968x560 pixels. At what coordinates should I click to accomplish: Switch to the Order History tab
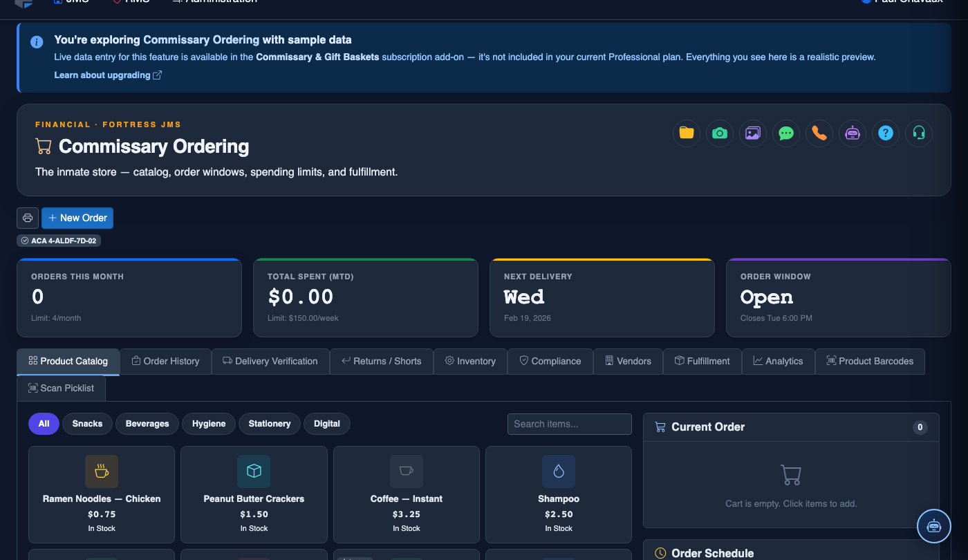pyautogui.click(x=166, y=361)
